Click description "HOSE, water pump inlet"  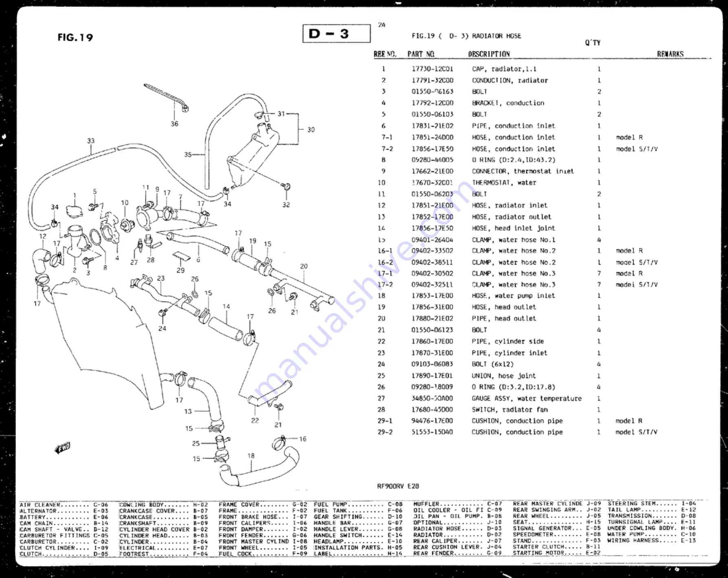(513, 296)
